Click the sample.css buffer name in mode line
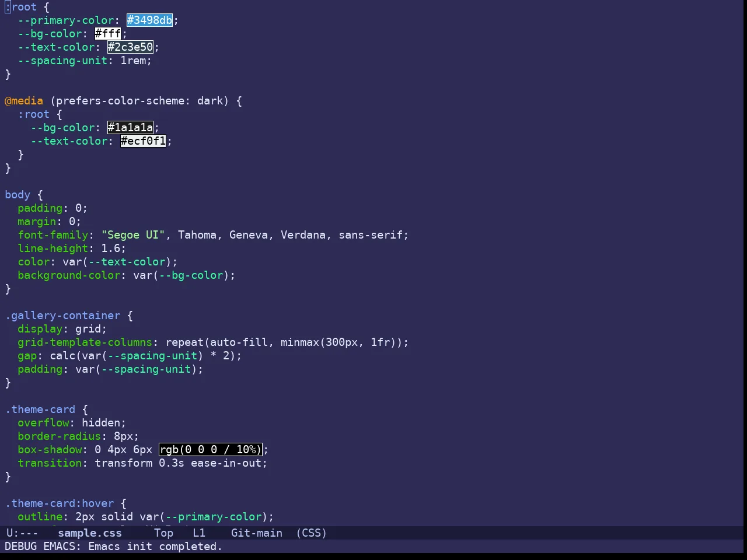The width and height of the screenshot is (747, 560). click(90, 533)
